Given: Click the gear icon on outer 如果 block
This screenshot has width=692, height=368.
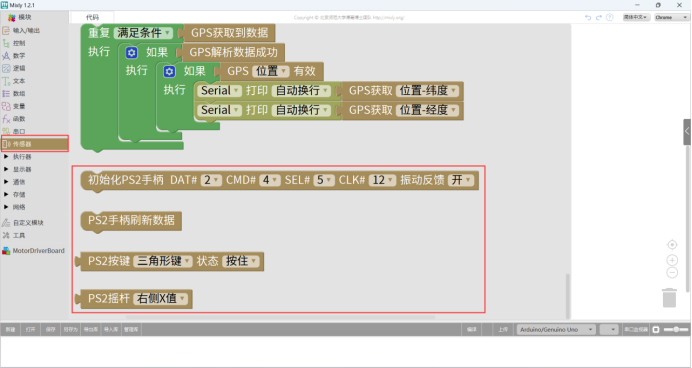Looking at the screenshot, I should 131,53.
